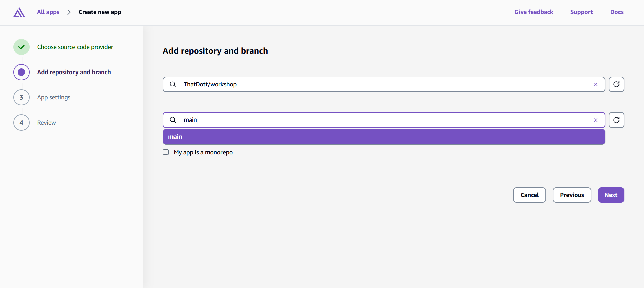Clear the repository search field
Image resolution: width=644 pixels, height=288 pixels.
[595, 84]
